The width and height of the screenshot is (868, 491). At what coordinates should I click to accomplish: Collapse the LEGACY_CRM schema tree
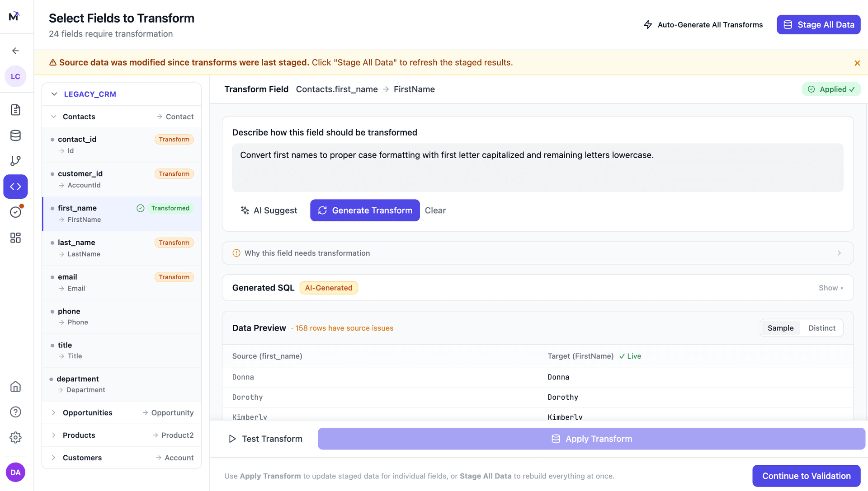[54, 94]
